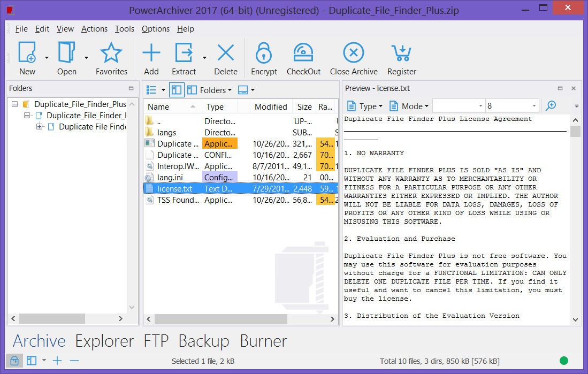Switch to the FTP tab
The width and height of the screenshot is (588, 374).
(x=156, y=341)
